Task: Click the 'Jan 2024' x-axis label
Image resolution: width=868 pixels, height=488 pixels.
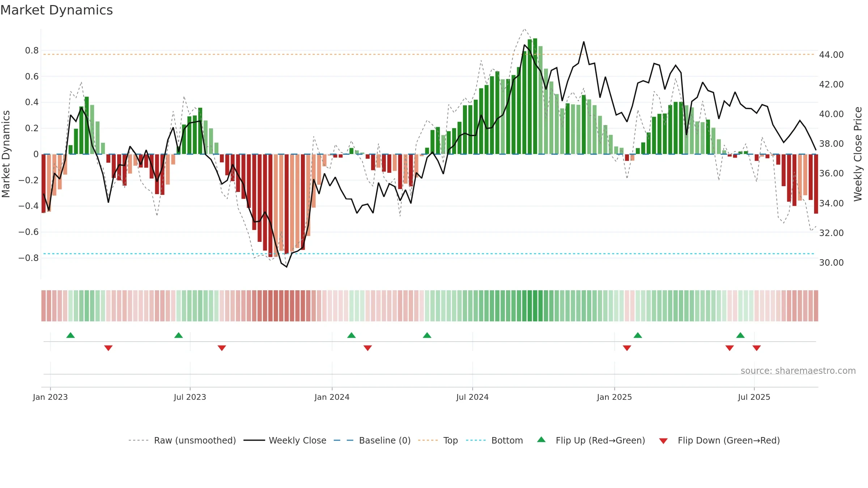Action: (x=332, y=397)
